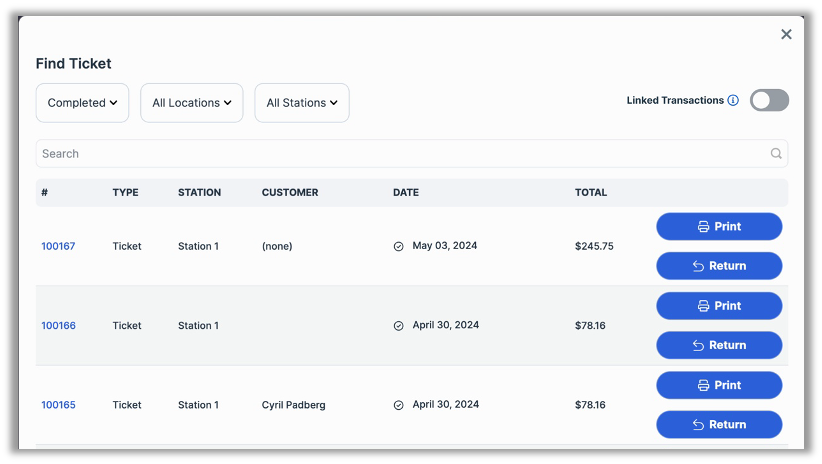Viewport: 822px width, 464px height.
Task: Print ticket 100166
Action: pyautogui.click(x=719, y=306)
